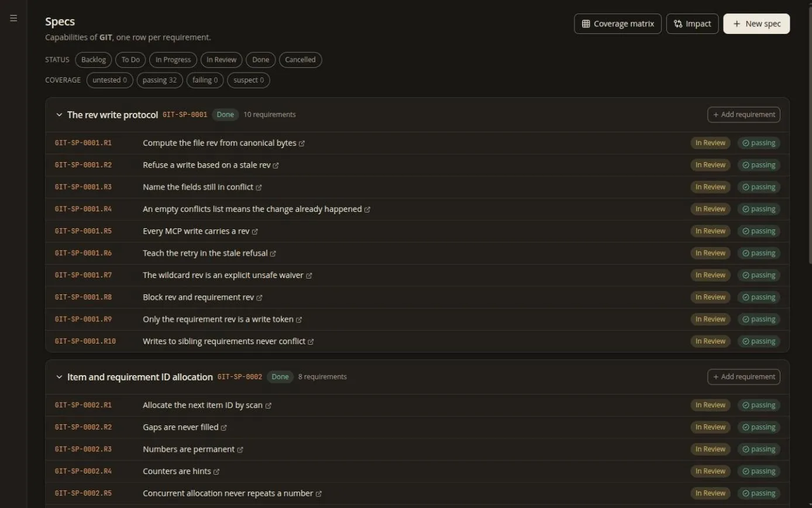Open external link icon for 'An empty conflicts list' requirement
Screen dimensions: 812x508
pos(367,210)
